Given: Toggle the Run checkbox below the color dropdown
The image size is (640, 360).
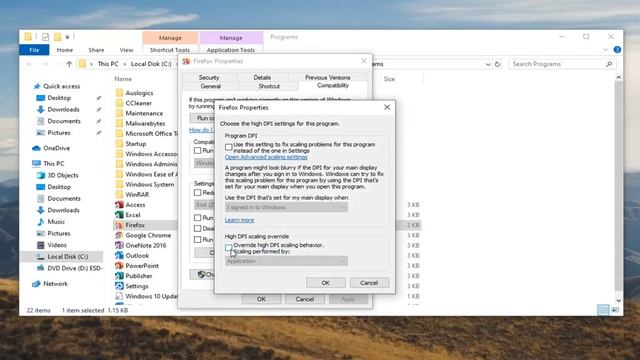Looking at the screenshot, I should tap(198, 218).
